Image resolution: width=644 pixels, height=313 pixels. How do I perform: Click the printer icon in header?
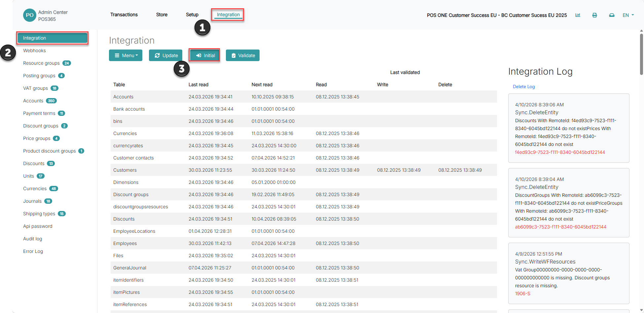click(x=594, y=15)
